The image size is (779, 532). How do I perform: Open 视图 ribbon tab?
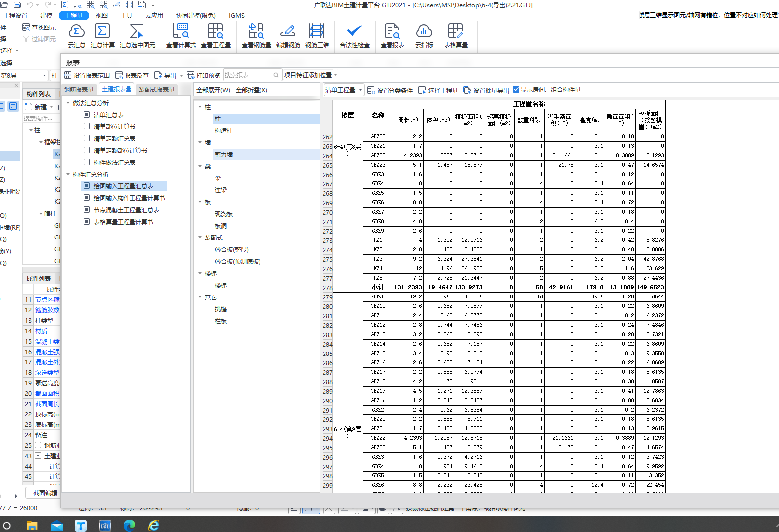click(x=102, y=15)
